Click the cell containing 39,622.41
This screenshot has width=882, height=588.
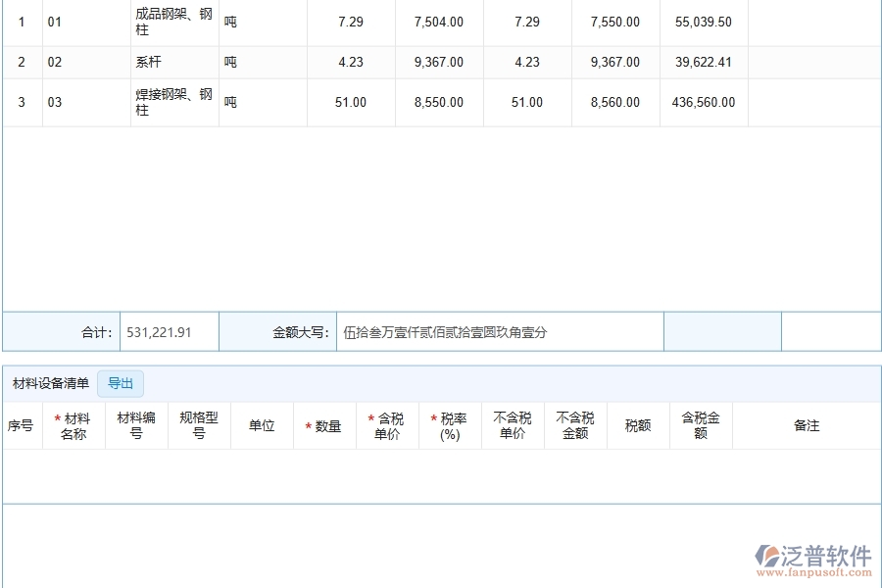(x=704, y=62)
